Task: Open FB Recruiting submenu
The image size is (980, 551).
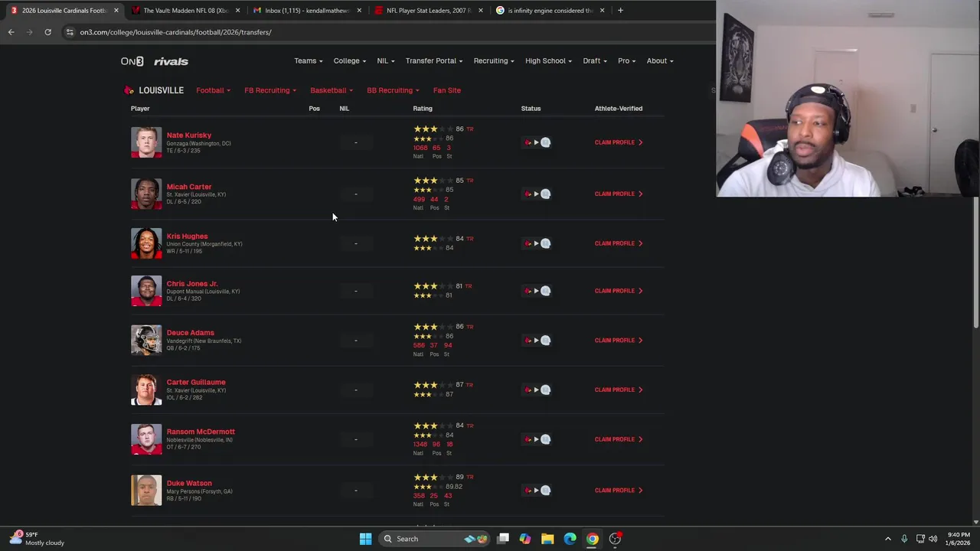Action: point(270,90)
